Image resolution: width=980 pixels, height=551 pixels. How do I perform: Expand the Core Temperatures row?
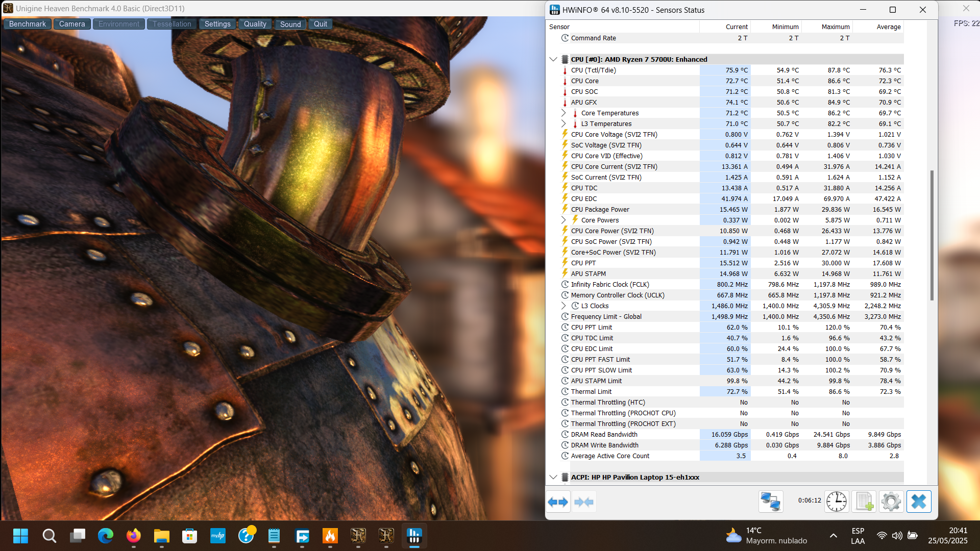click(563, 113)
